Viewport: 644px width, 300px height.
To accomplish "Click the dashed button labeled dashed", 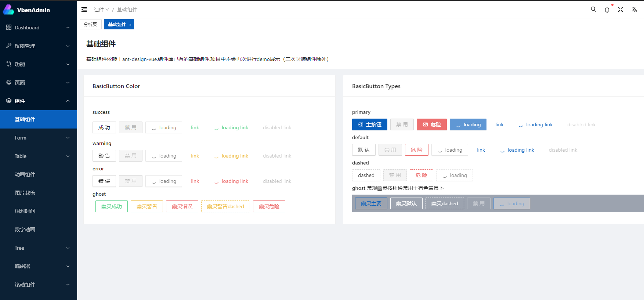I will click(366, 175).
